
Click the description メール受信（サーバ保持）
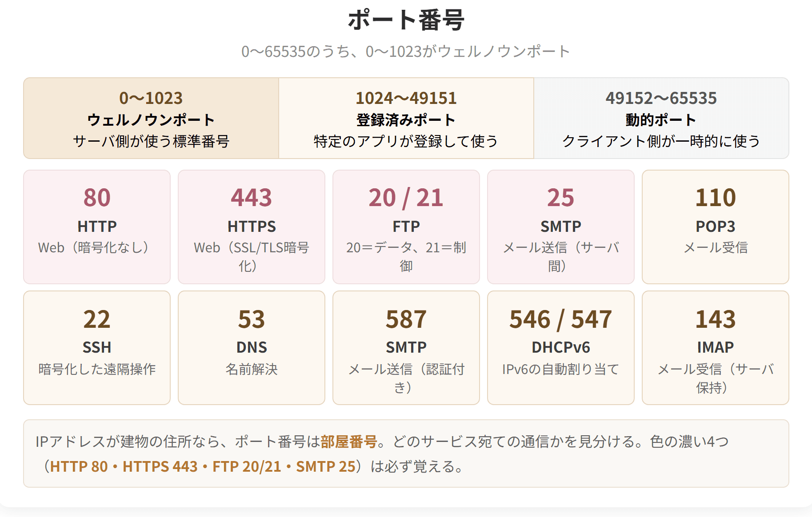716,378
